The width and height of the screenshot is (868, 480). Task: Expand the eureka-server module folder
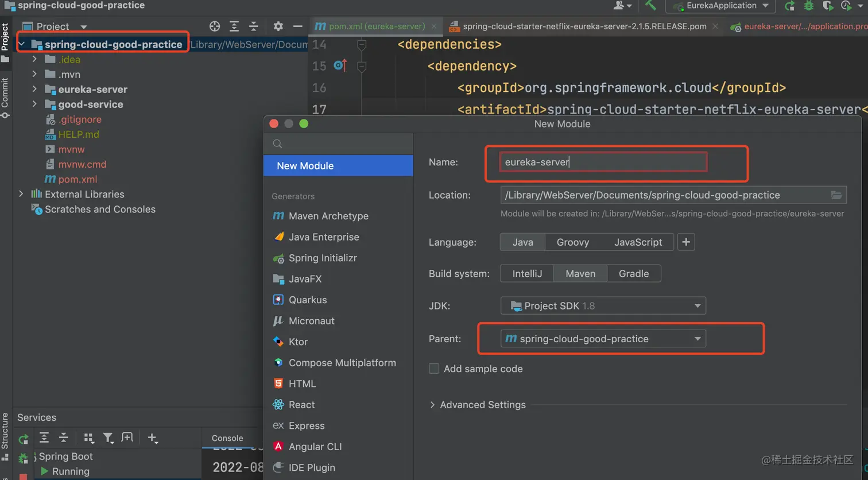34,89
